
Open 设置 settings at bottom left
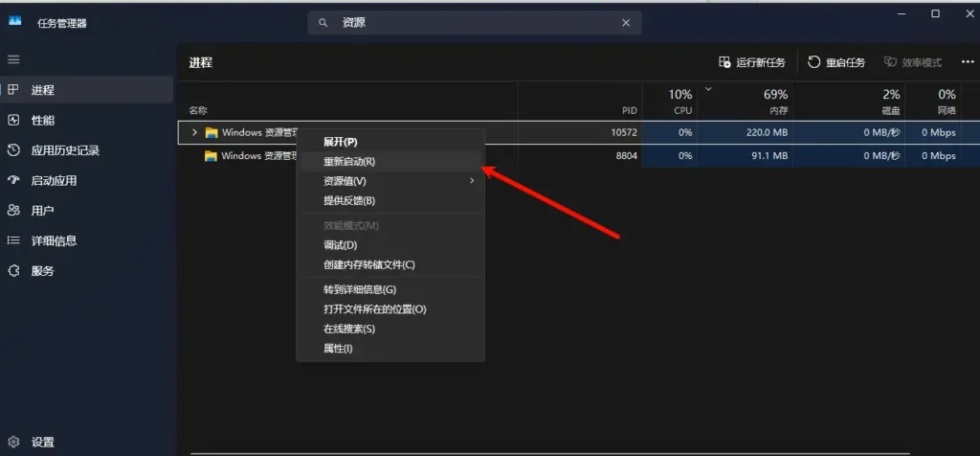(x=42, y=443)
